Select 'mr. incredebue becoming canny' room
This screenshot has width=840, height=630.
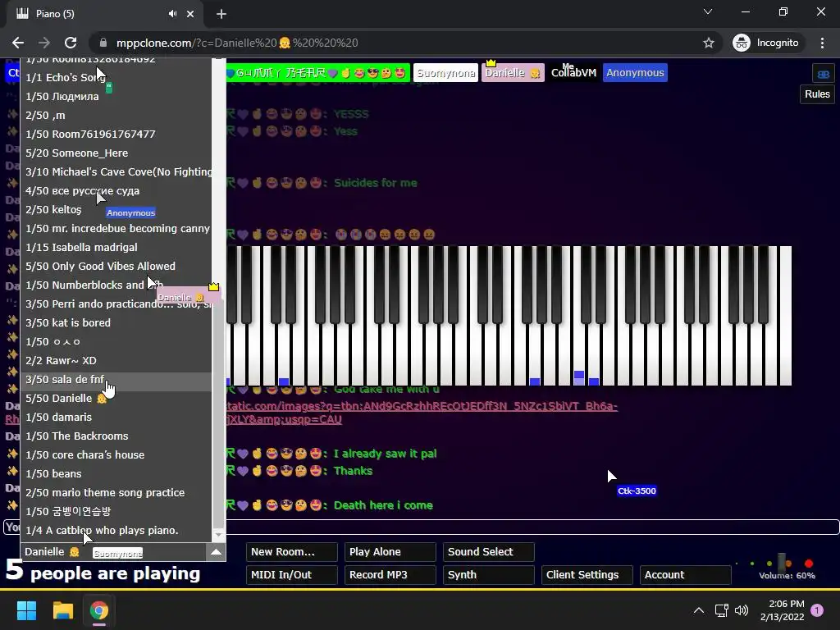click(x=116, y=229)
